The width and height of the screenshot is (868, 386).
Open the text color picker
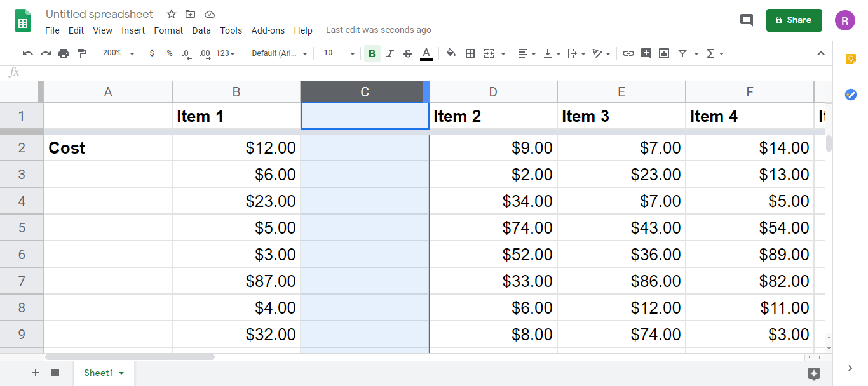(x=426, y=53)
